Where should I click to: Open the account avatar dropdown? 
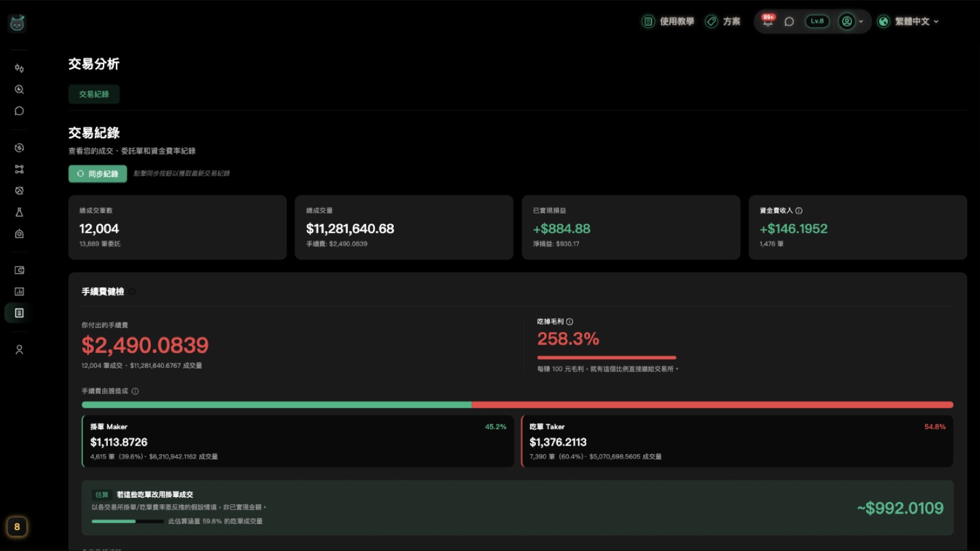[x=851, y=21]
